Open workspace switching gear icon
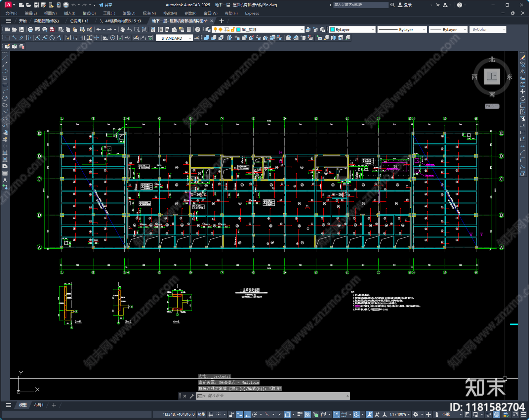 point(416,414)
